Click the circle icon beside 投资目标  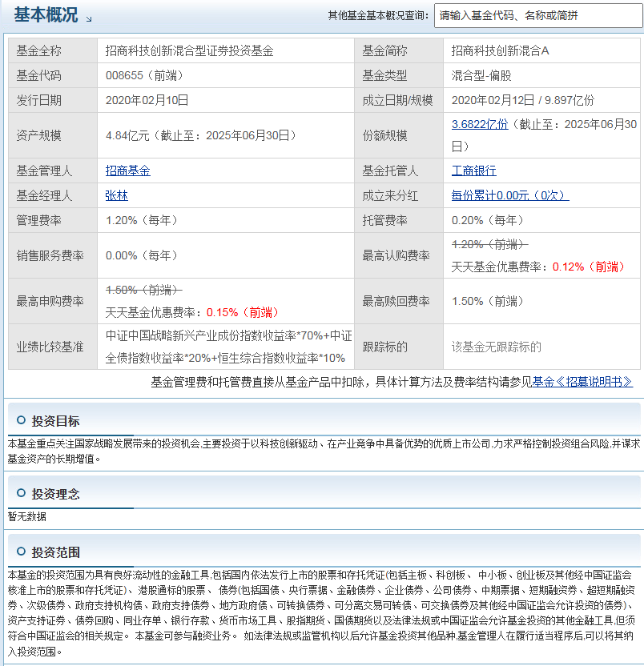coord(21,420)
